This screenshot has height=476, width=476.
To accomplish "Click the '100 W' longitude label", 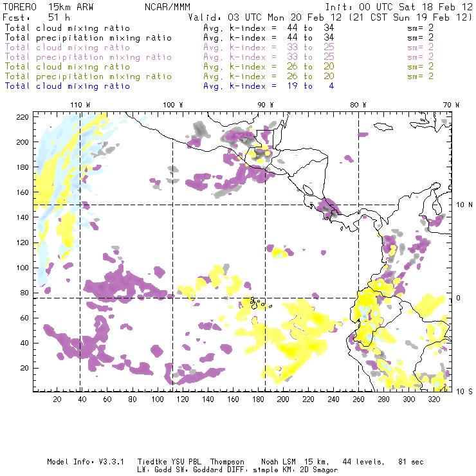I will click(x=173, y=105).
